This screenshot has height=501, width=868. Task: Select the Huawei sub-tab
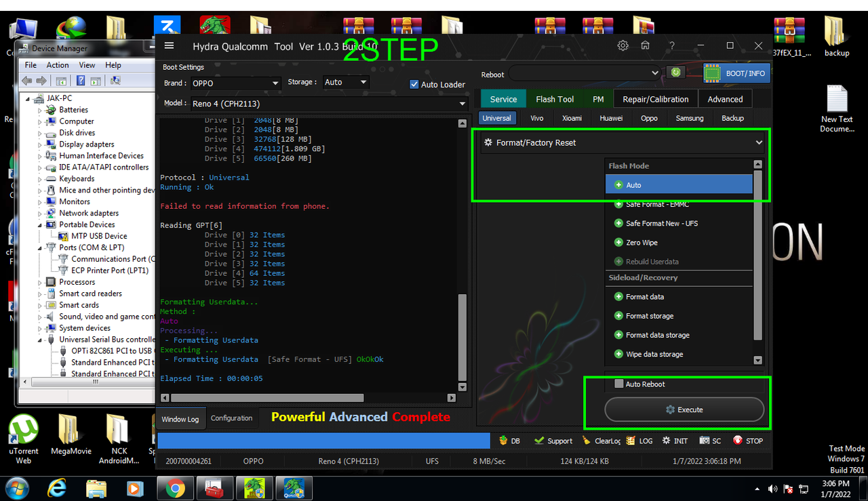pyautogui.click(x=611, y=118)
